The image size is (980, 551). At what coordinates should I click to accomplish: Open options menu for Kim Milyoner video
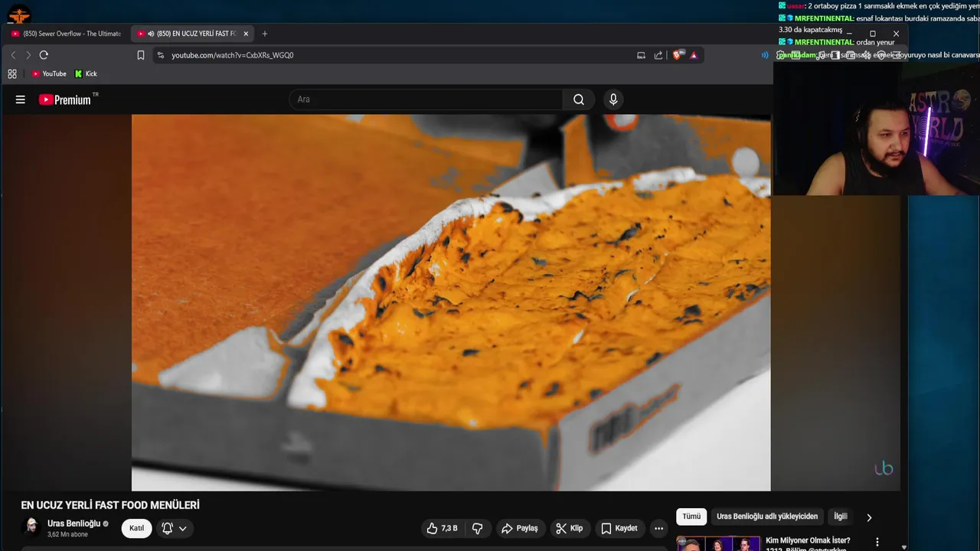tap(877, 543)
